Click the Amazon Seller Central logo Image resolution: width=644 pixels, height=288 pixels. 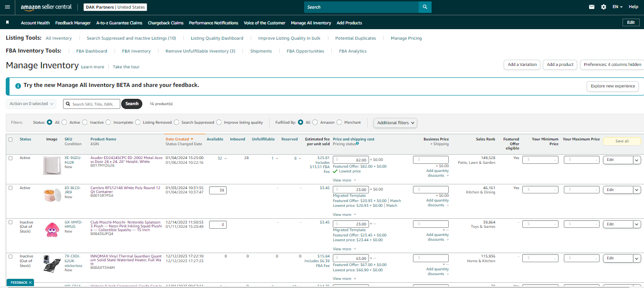tap(46, 7)
